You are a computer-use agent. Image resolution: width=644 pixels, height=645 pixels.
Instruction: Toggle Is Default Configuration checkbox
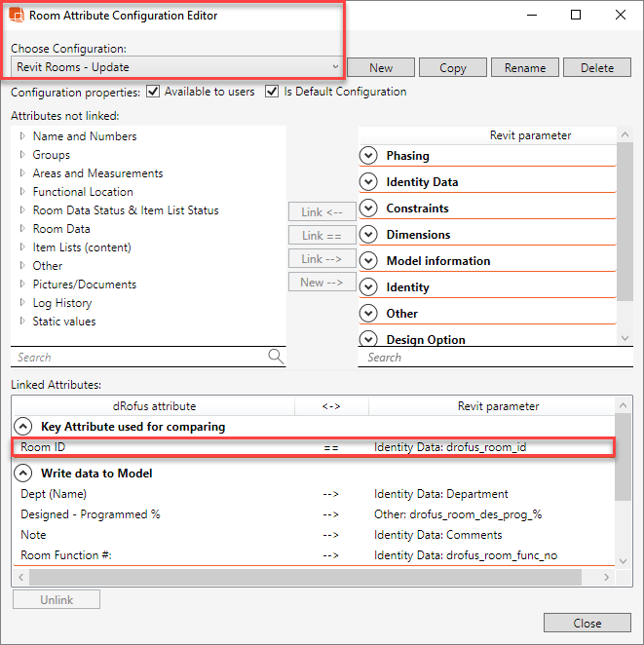point(272,92)
